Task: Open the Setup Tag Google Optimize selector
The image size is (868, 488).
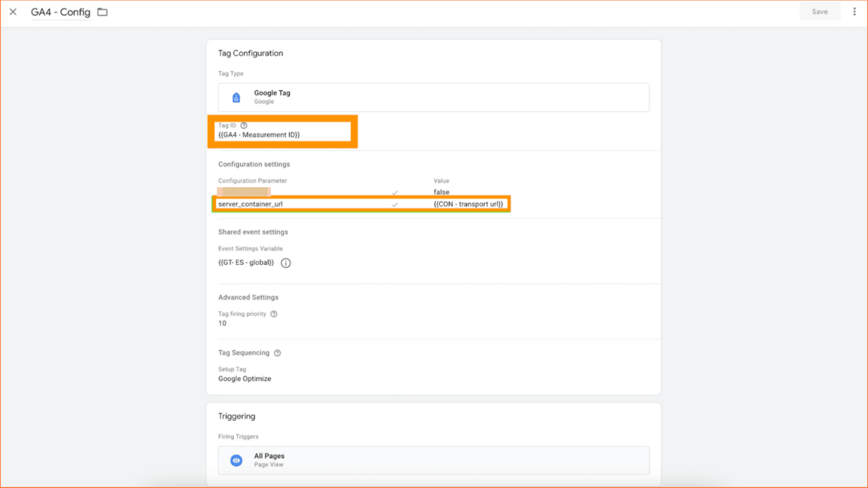Action: click(245, 378)
